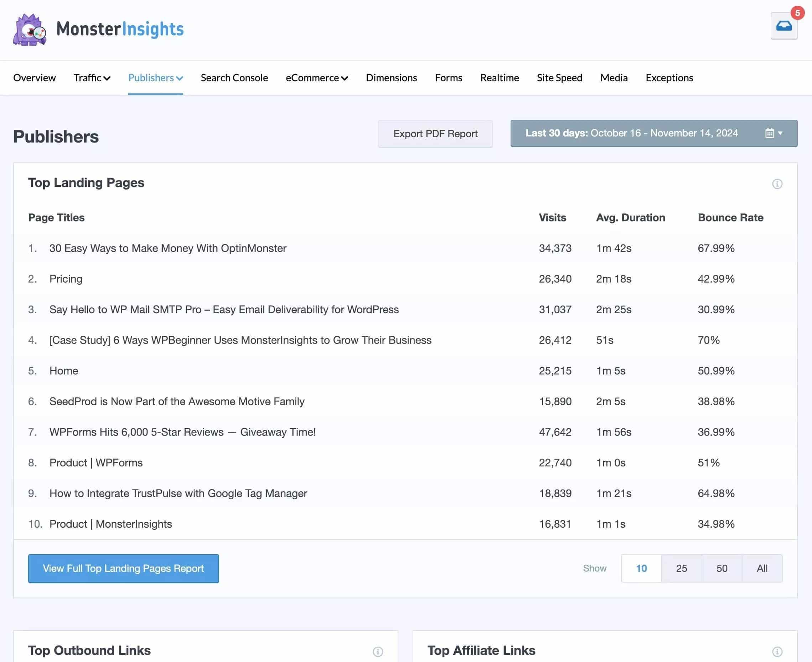The image size is (812, 662).
Task: Click the red notification count badge
Action: click(x=797, y=12)
